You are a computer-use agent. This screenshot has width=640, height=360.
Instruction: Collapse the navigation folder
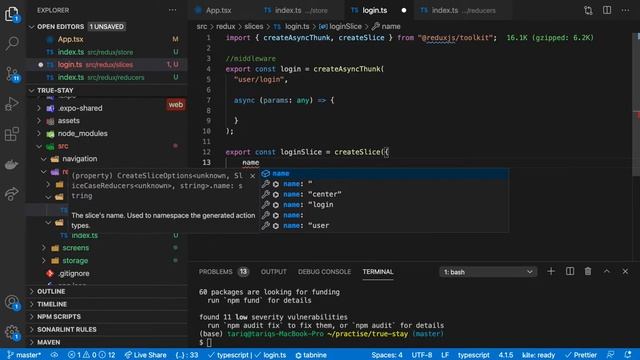point(79,159)
